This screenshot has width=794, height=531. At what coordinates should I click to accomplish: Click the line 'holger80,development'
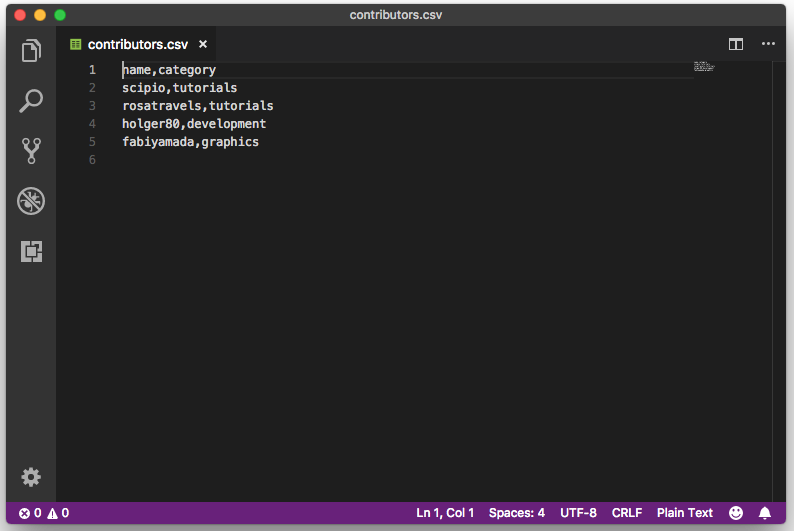pos(194,124)
